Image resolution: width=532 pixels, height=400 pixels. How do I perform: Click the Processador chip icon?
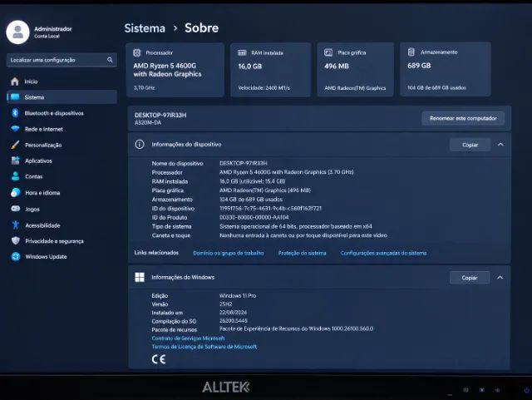(x=137, y=52)
